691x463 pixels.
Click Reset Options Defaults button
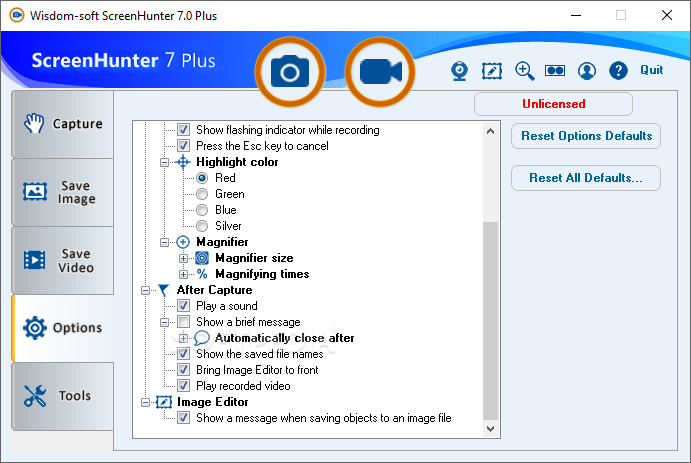click(586, 136)
